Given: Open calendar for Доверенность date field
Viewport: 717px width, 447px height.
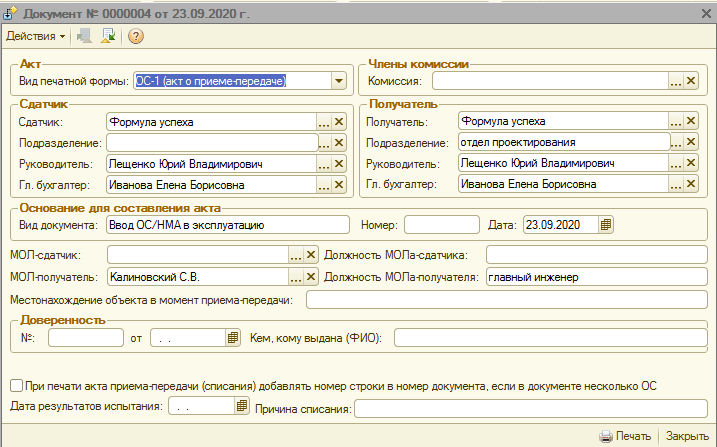Looking at the screenshot, I should (x=233, y=338).
